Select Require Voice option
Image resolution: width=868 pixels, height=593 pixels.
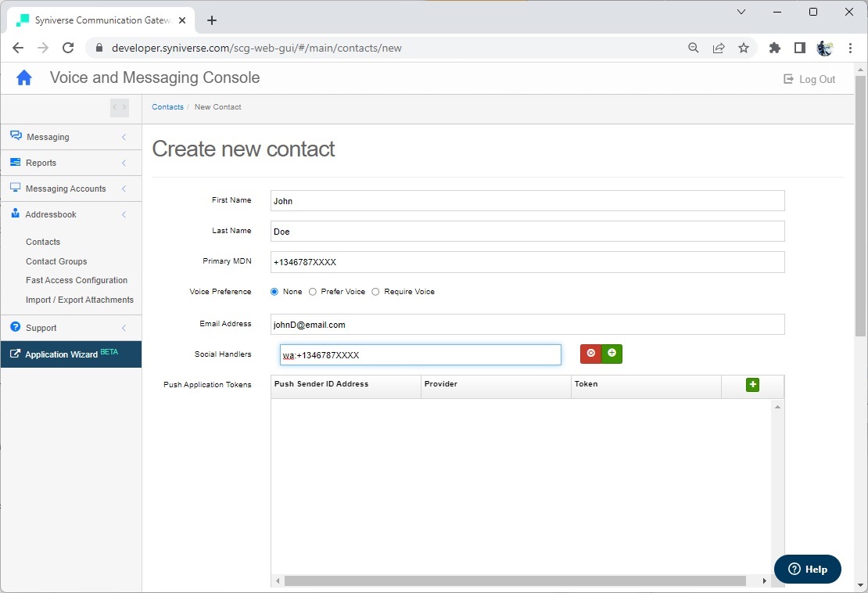tap(375, 292)
